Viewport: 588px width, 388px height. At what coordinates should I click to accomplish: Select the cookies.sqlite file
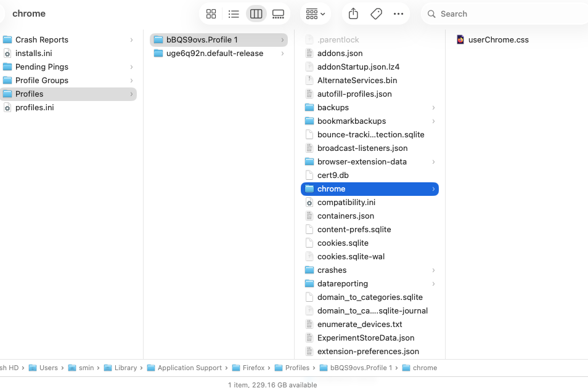342,243
